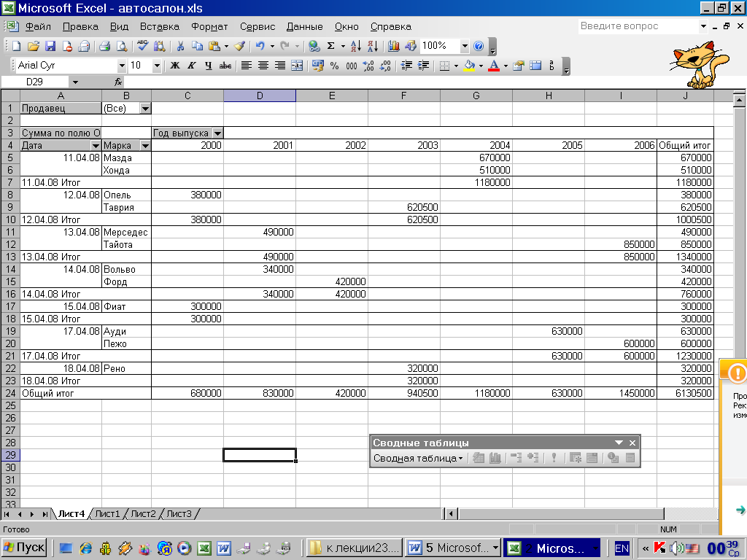The image size is (747, 560).
Task: Paste from clipboard
Action: 214,46
